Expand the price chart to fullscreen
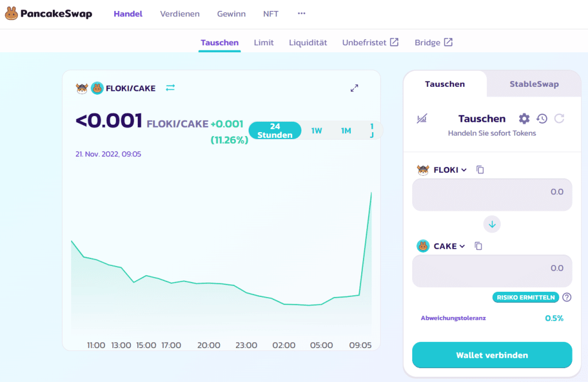Image resolution: width=588 pixels, height=382 pixels. (354, 88)
